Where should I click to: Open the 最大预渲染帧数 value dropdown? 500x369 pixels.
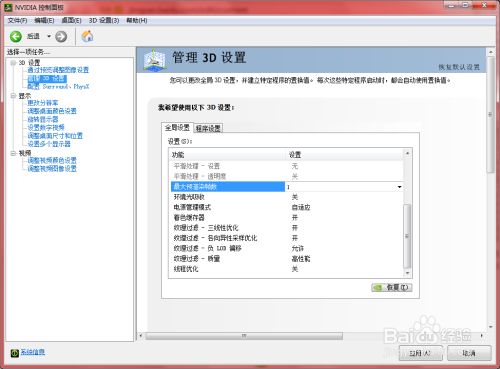click(x=399, y=187)
